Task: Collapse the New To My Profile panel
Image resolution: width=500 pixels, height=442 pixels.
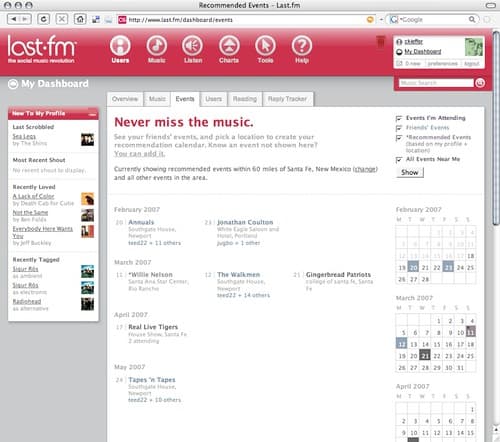Action: tap(93, 114)
